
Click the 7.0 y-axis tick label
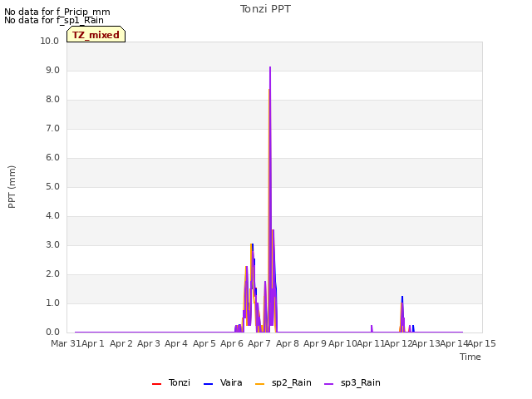52,129
